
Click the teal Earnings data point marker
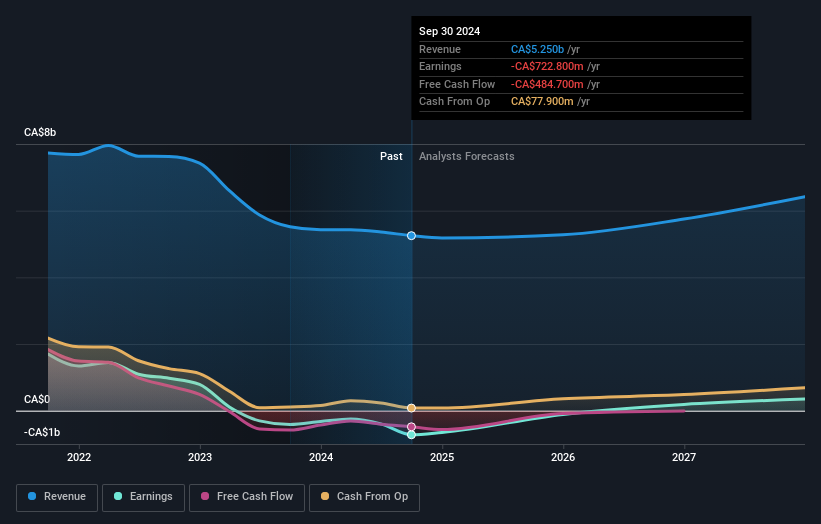tap(412, 434)
